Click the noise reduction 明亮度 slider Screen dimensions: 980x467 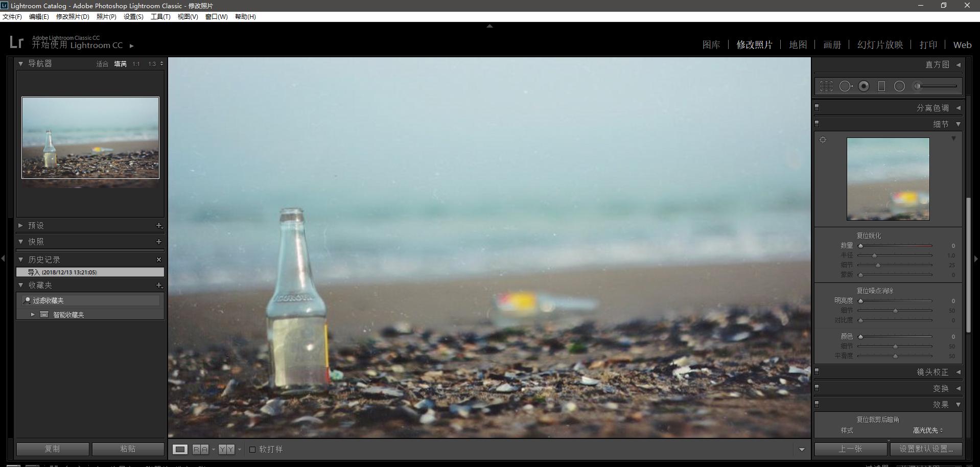pos(895,301)
